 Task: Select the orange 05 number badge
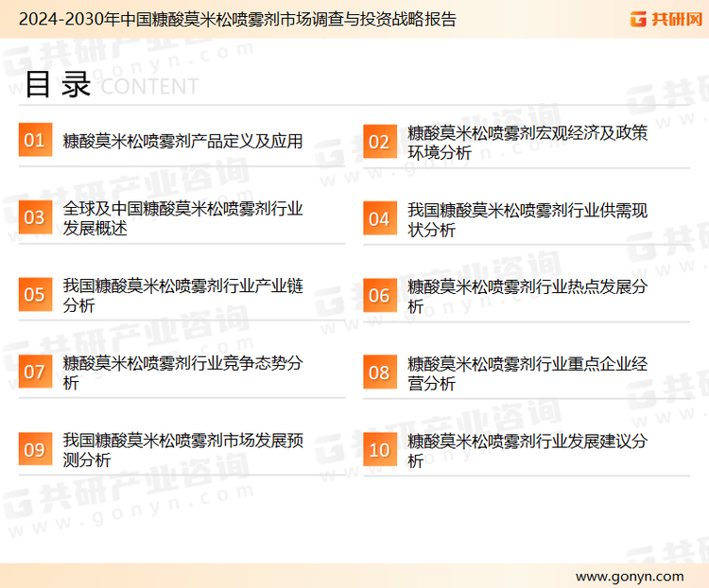35,294
